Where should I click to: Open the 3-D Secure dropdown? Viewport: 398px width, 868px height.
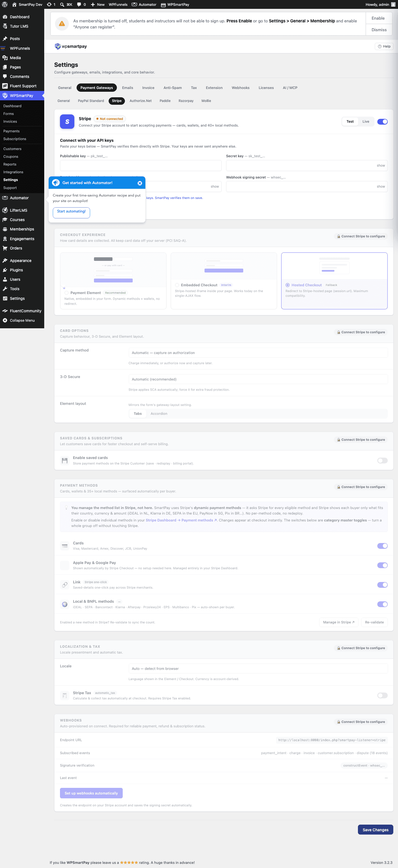(258, 379)
